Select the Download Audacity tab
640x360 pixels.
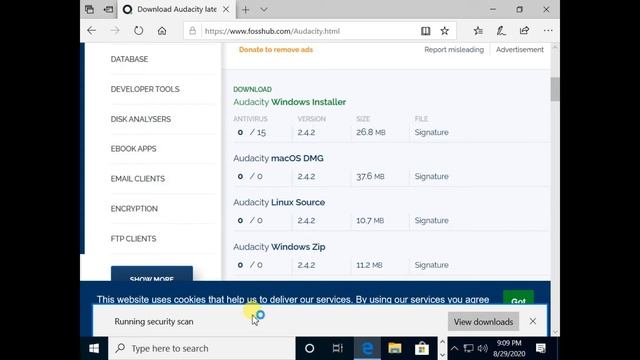[176, 9]
